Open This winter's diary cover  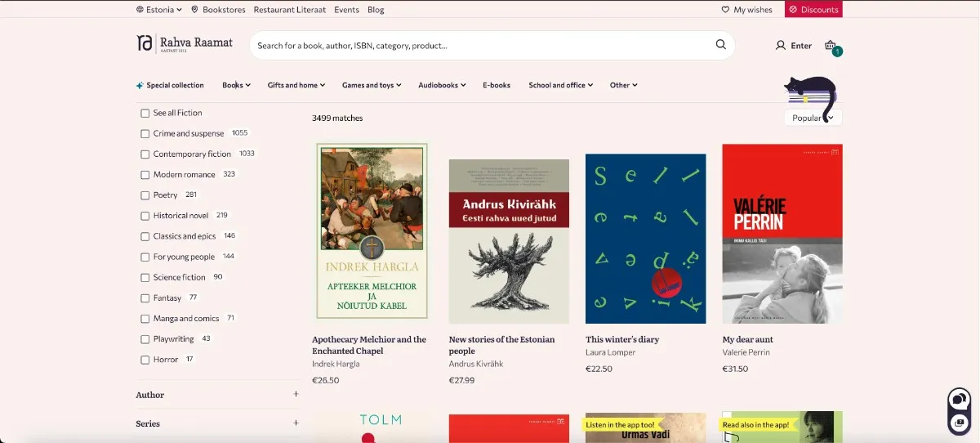645,239
